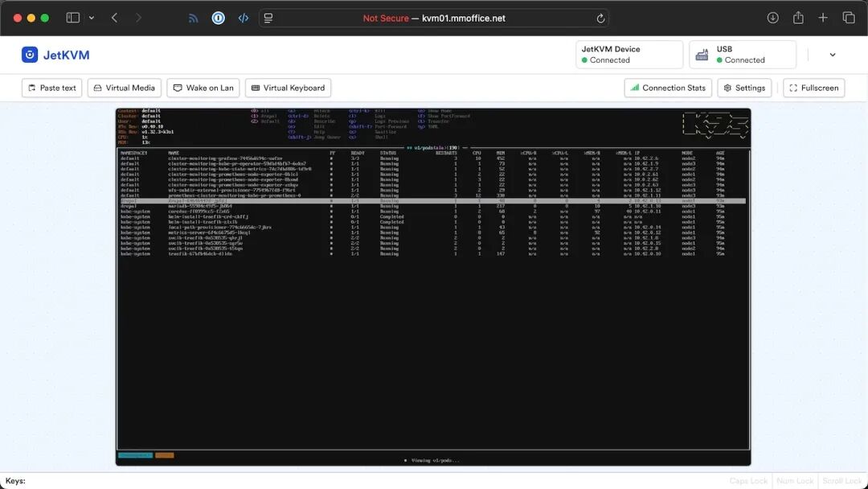Open Safari's web inspector code icon
The width and height of the screenshot is (868, 489).
tap(244, 17)
